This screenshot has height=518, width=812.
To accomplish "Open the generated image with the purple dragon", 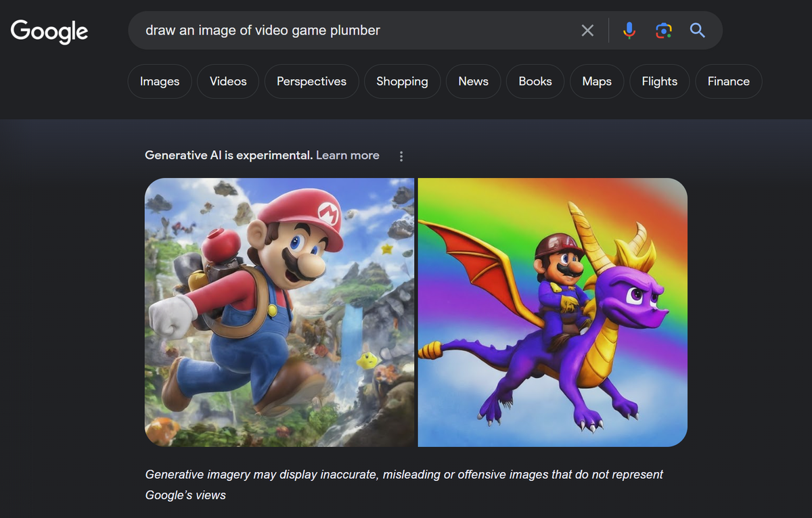I will (552, 312).
